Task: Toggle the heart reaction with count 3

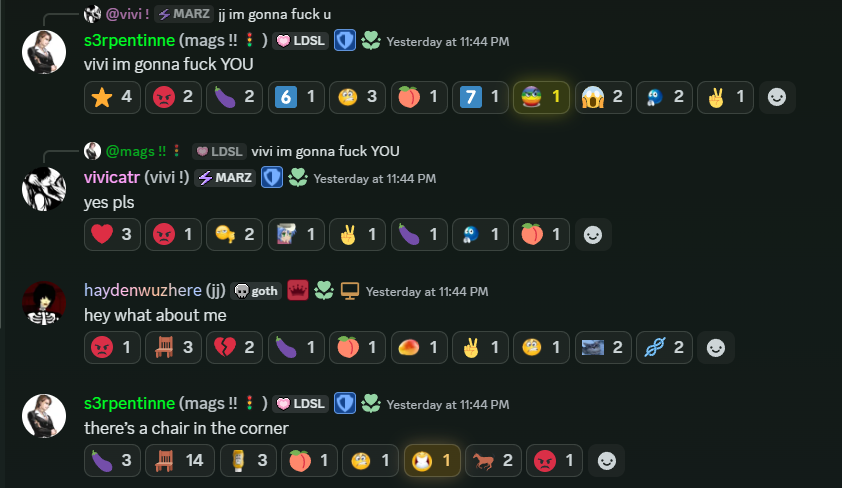Action: (x=112, y=235)
